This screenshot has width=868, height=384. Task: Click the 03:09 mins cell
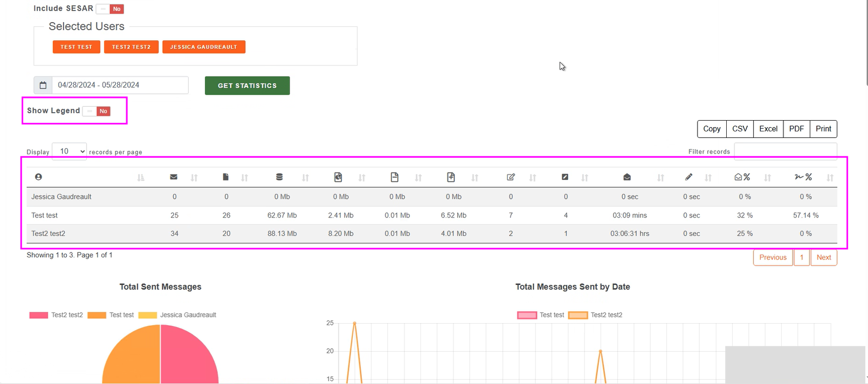pyautogui.click(x=630, y=215)
